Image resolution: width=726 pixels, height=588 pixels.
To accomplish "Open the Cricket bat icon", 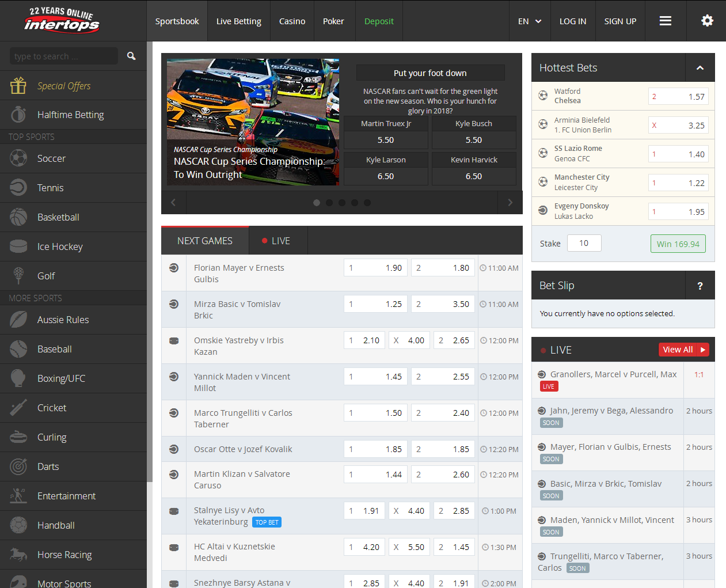I will (x=18, y=408).
